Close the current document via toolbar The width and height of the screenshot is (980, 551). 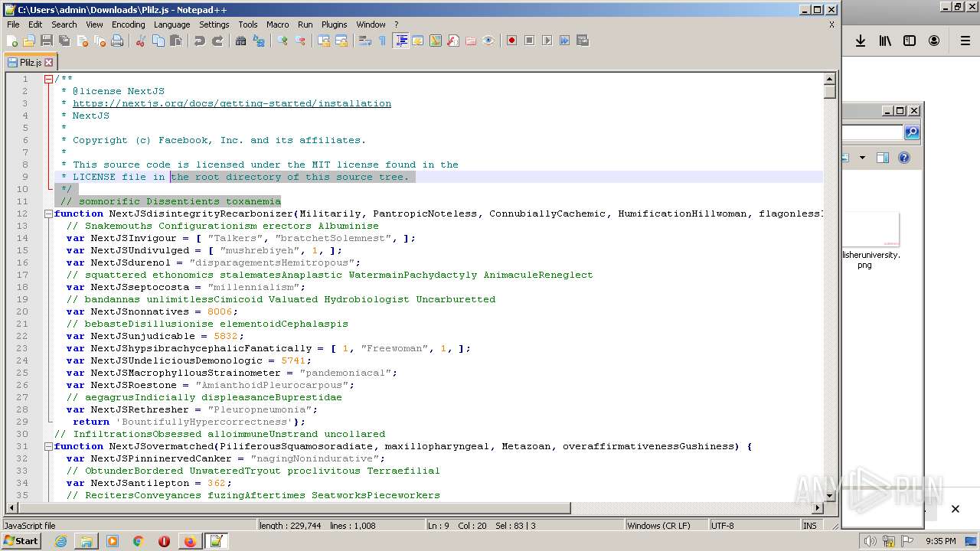82,41
